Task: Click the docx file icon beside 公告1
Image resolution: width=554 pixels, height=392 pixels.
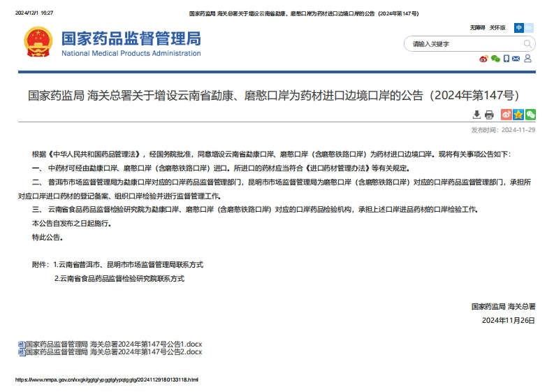Action: coord(21,344)
